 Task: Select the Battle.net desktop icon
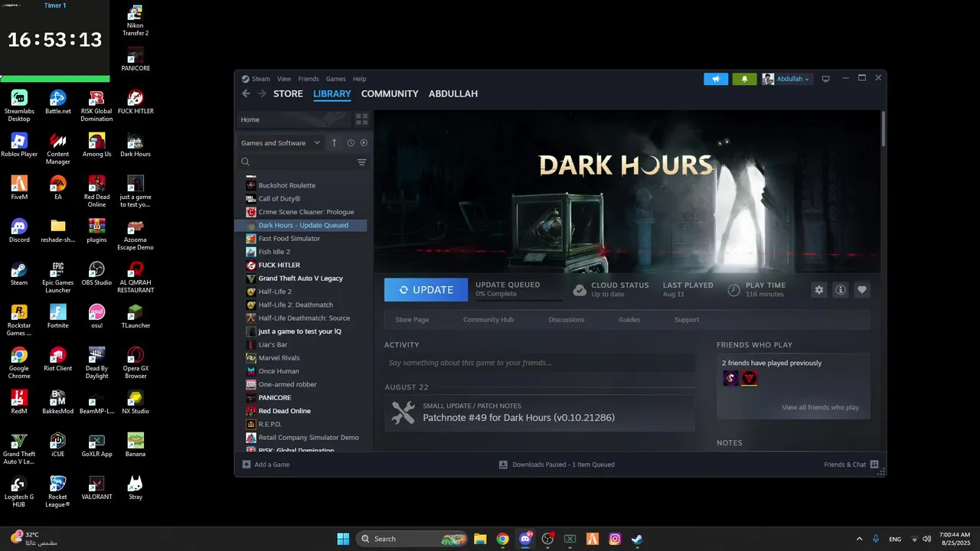(x=57, y=102)
